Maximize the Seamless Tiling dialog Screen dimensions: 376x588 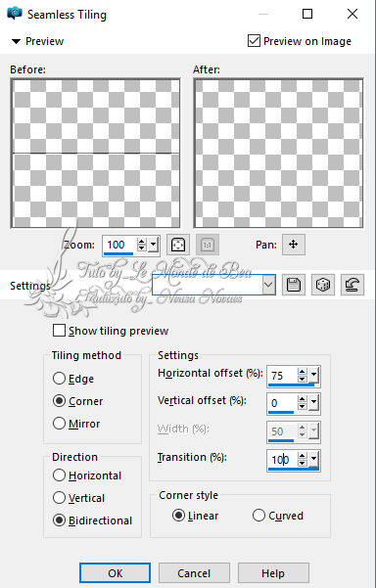click(307, 14)
